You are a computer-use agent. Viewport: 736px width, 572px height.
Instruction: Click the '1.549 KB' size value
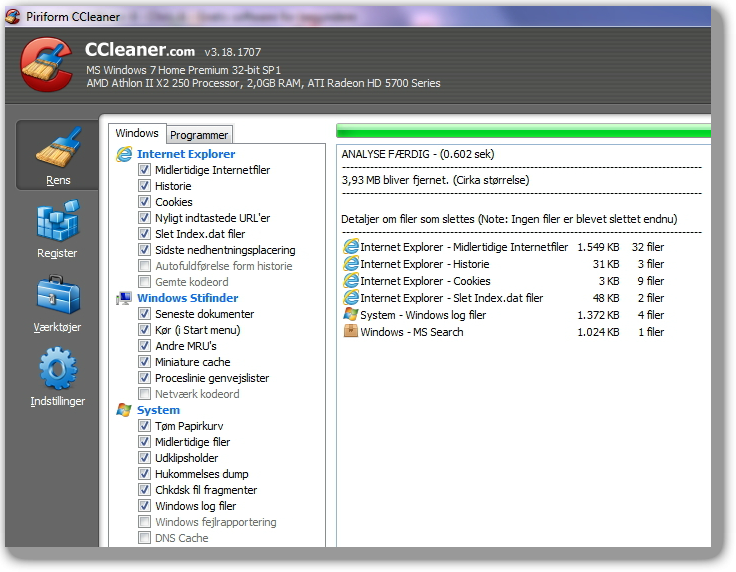pos(598,247)
